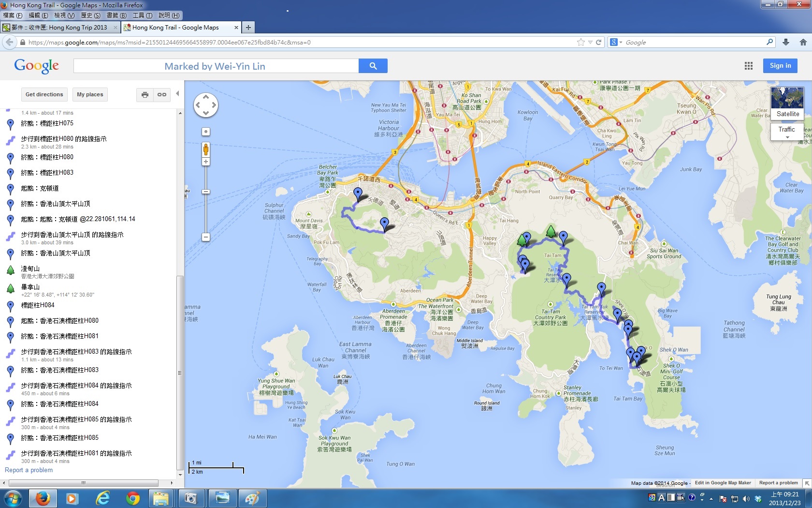Open the 書籤 (B) menu
The image size is (812, 508).
click(x=116, y=15)
